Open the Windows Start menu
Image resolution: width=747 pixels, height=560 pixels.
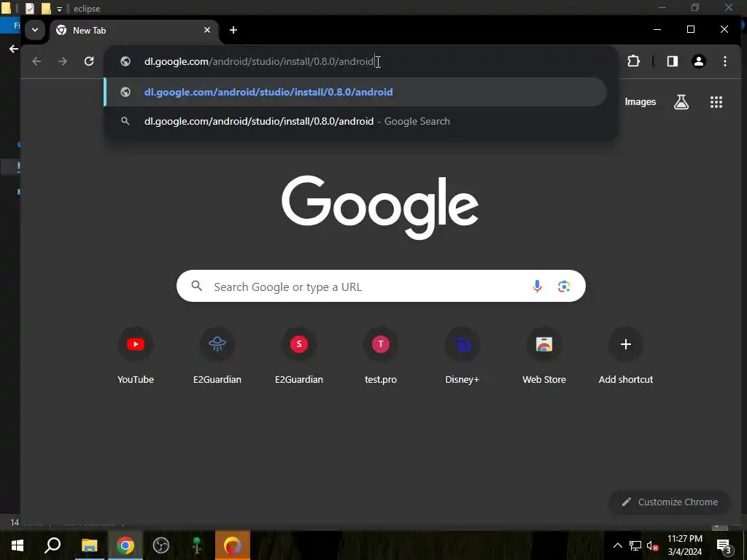coord(18,545)
